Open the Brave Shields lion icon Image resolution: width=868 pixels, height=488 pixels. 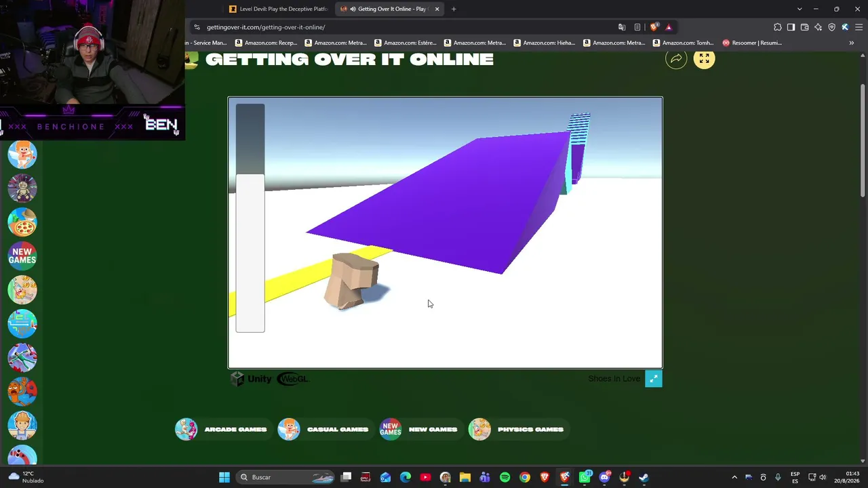coord(654,27)
